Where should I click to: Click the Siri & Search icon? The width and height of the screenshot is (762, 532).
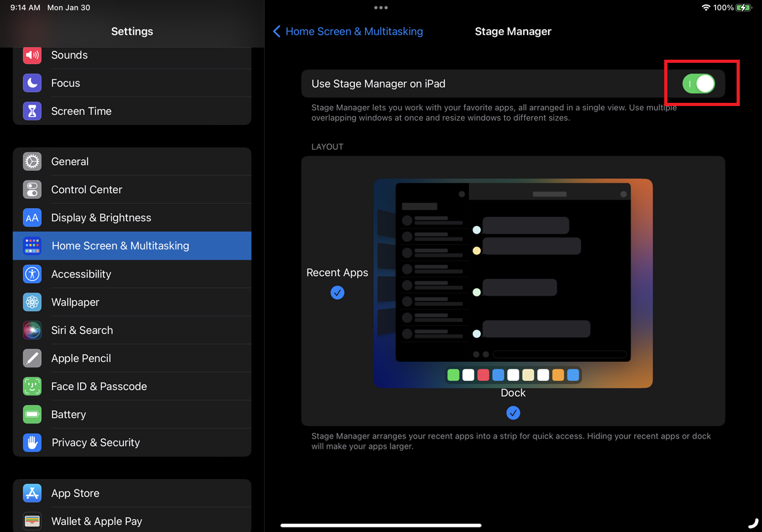click(32, 330)
